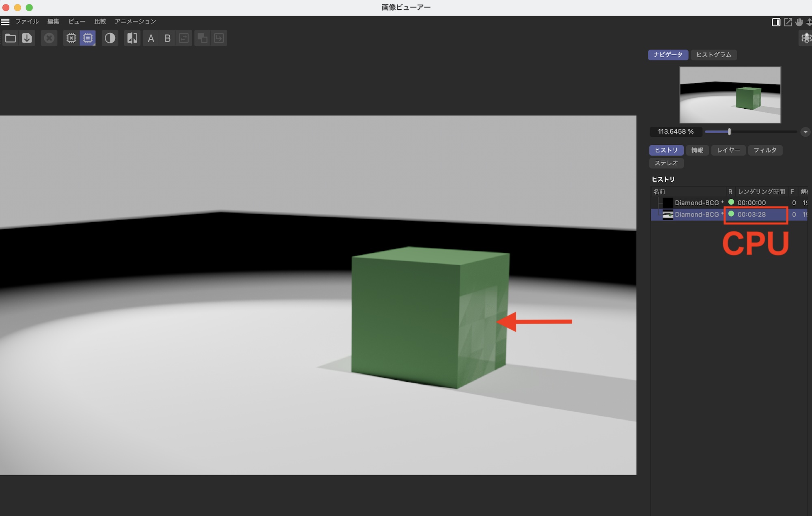Open the zoom preset dropdown arrow
Viewport: 812px width, 516px height.
[805, 132]
